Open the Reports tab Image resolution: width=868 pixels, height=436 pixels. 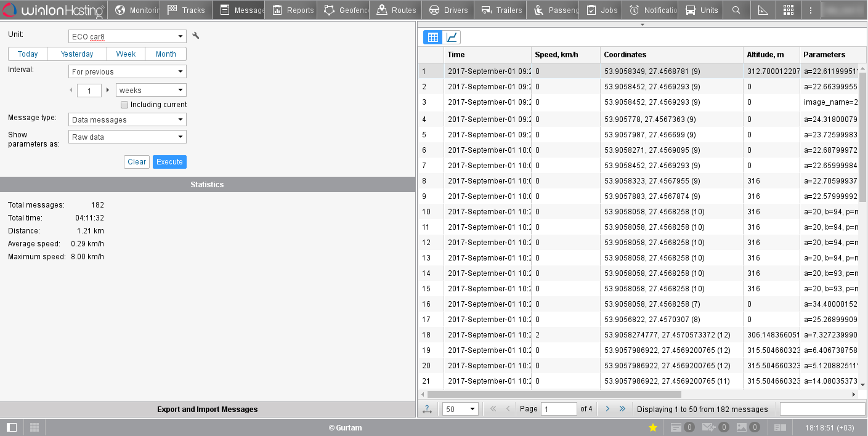coord(293,10)
